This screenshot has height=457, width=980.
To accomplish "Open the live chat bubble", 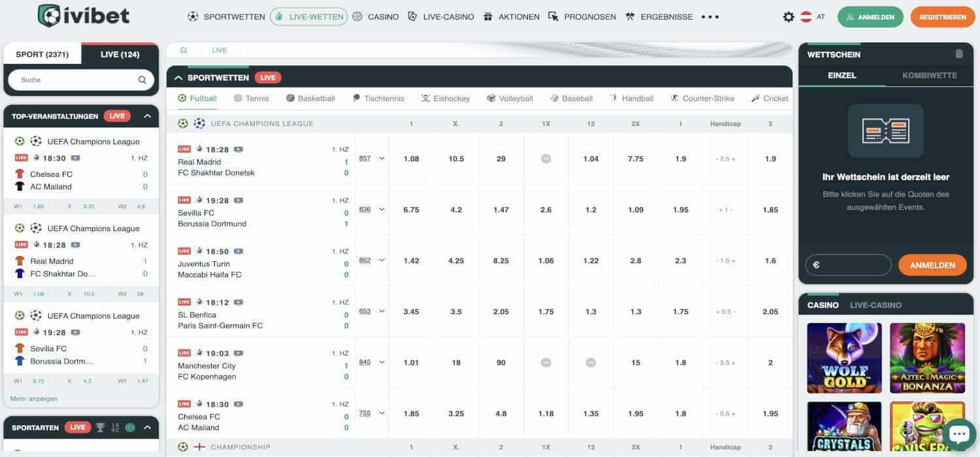I will click(958, 434).
